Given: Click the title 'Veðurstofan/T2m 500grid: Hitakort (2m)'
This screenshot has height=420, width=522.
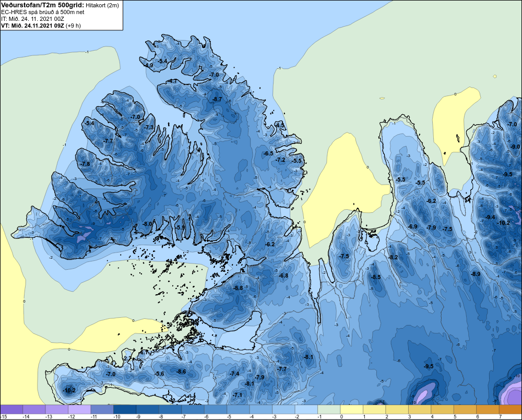Looking at the screenshot, I should [x=60, y=5].
